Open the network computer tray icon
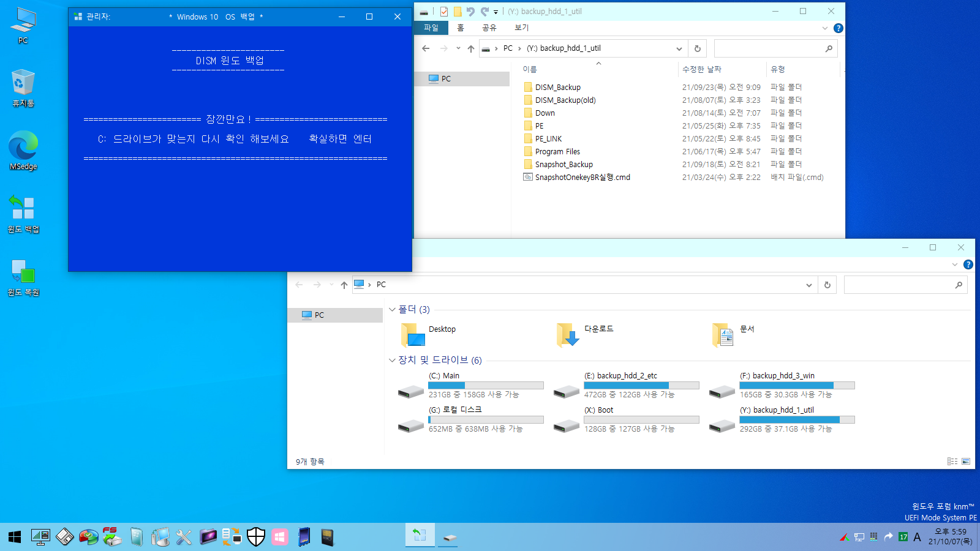 pos(859,537)
